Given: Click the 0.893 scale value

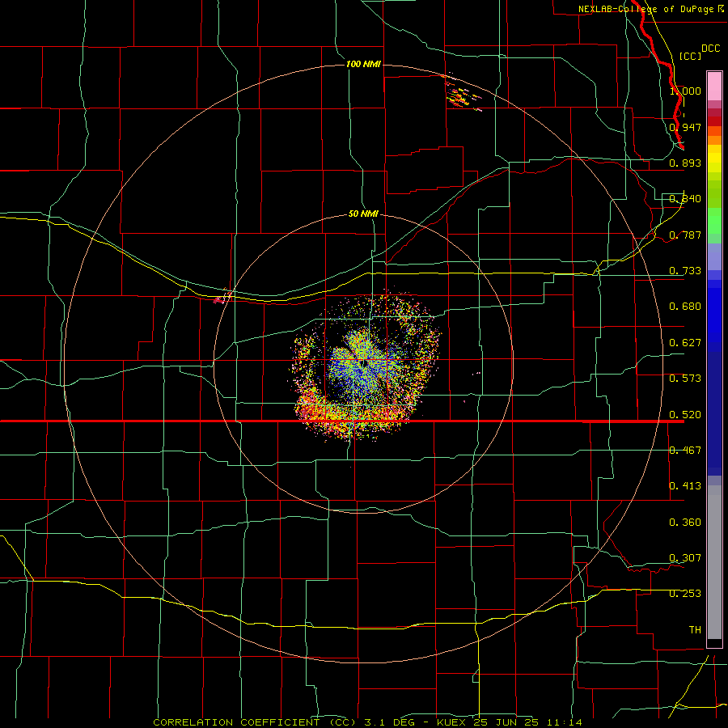Looking at the screenshot, I should [x=685, y=163].
